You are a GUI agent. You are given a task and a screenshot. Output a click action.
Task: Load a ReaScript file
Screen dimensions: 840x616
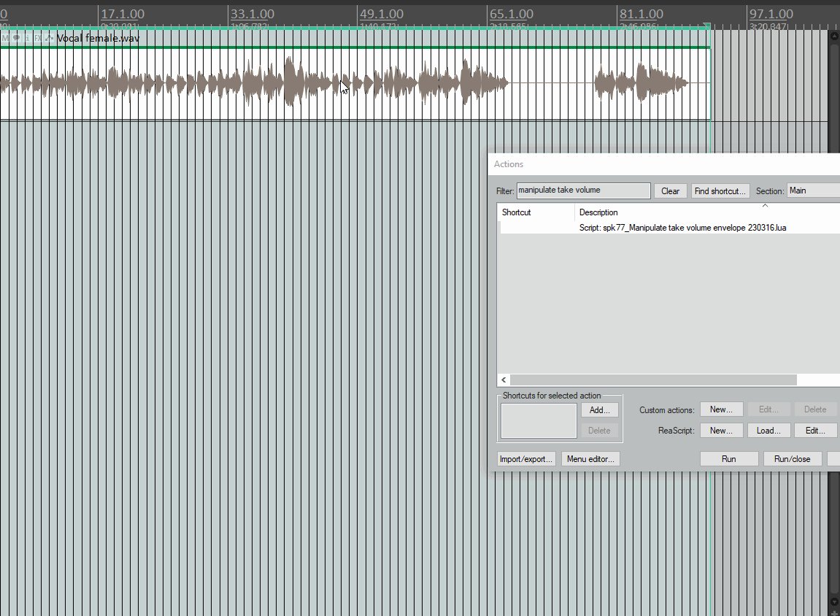(768, 430)
